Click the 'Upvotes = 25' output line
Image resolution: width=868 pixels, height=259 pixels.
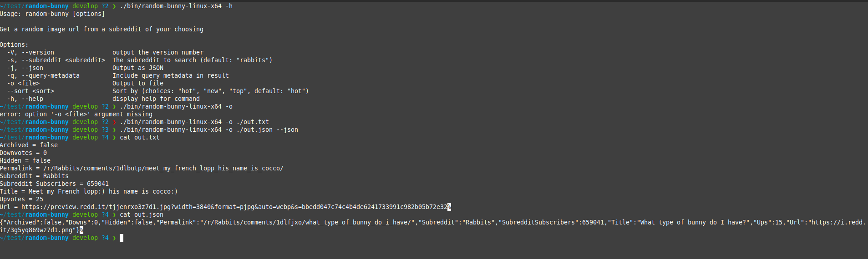[21, 199]
